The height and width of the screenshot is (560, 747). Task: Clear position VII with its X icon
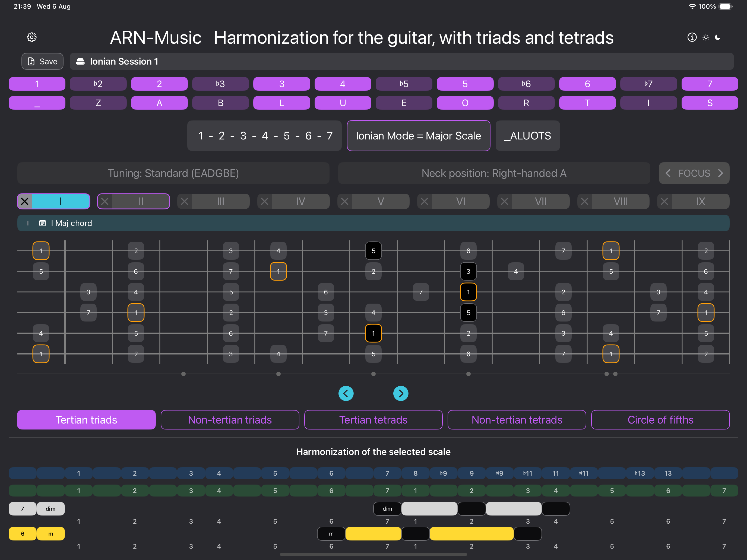[505, 202]
